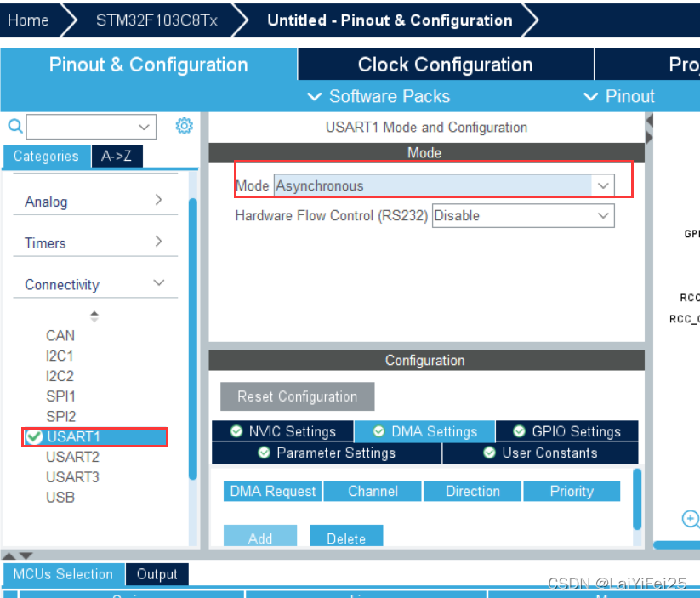This screenshot has height=598, width=700.
Task: Open NVIC Settings tab
Action: [x=282, y=431]
